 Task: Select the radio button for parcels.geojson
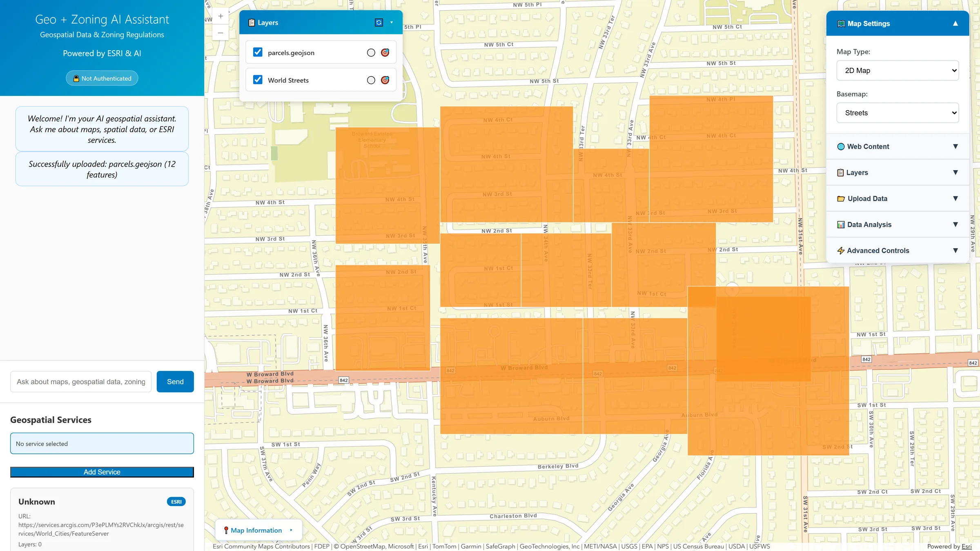[371, 53]
